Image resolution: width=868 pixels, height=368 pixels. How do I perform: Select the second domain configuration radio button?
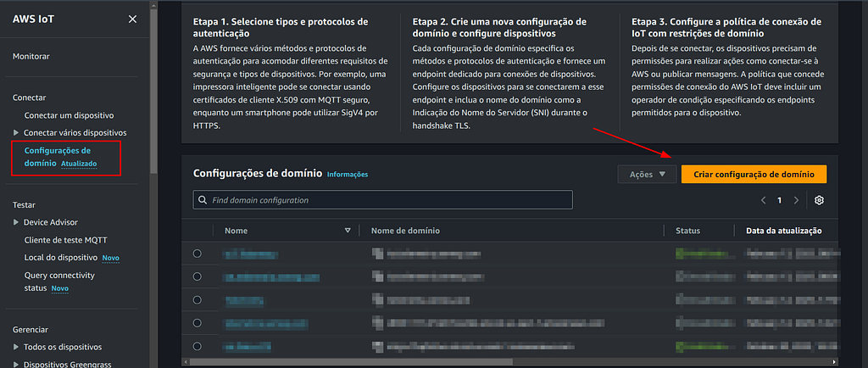[x=197, y=276]
